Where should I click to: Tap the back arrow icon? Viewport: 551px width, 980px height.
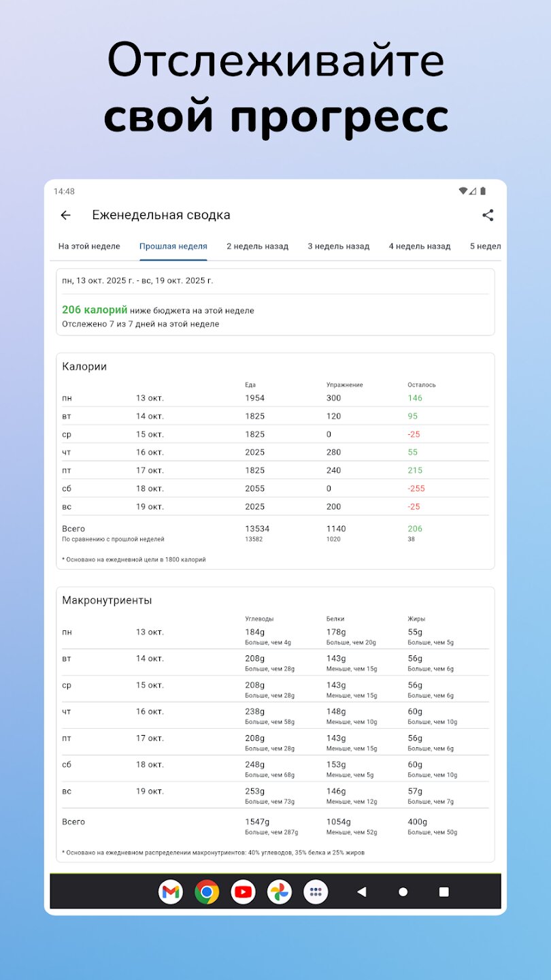[66, 215]
